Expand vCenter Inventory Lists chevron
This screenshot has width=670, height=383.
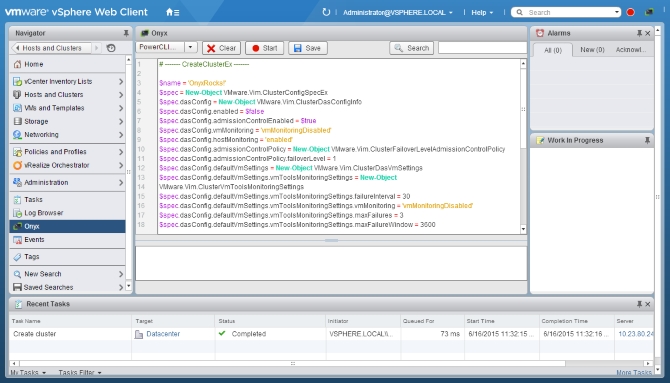[121, 81]
